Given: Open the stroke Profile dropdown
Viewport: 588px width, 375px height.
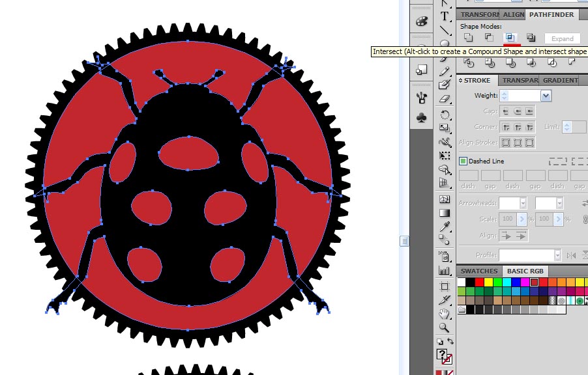Looking at the screenshot, I should [x=557, y=255].
